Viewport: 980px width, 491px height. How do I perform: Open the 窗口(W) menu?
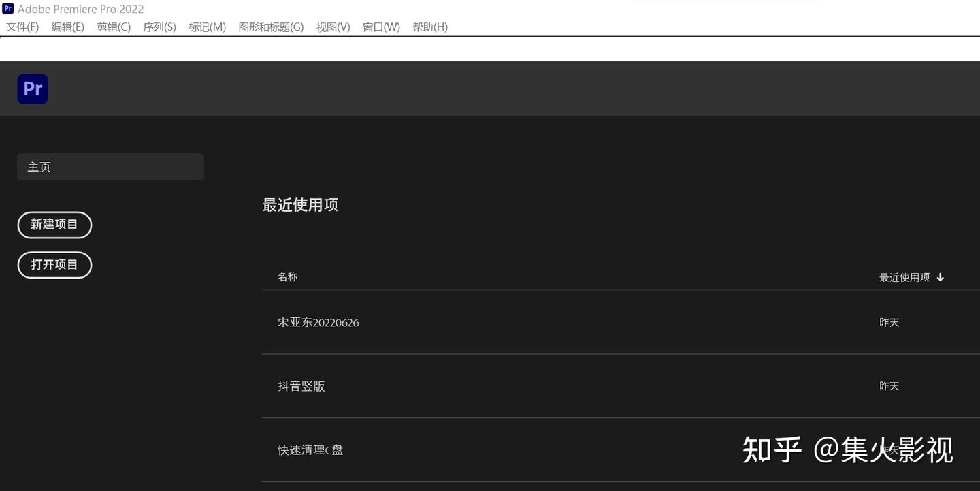[x=381, y=27]
